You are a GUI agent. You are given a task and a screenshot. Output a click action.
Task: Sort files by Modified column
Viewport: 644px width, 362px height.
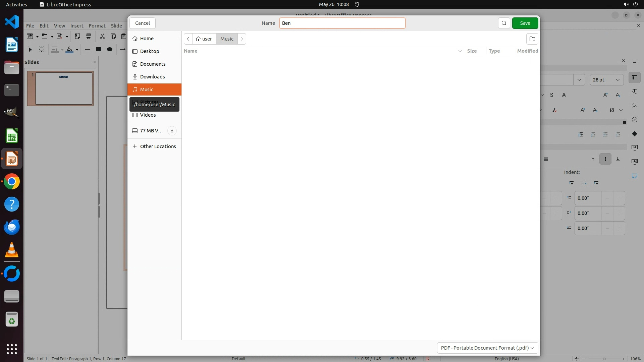[527, 51]
